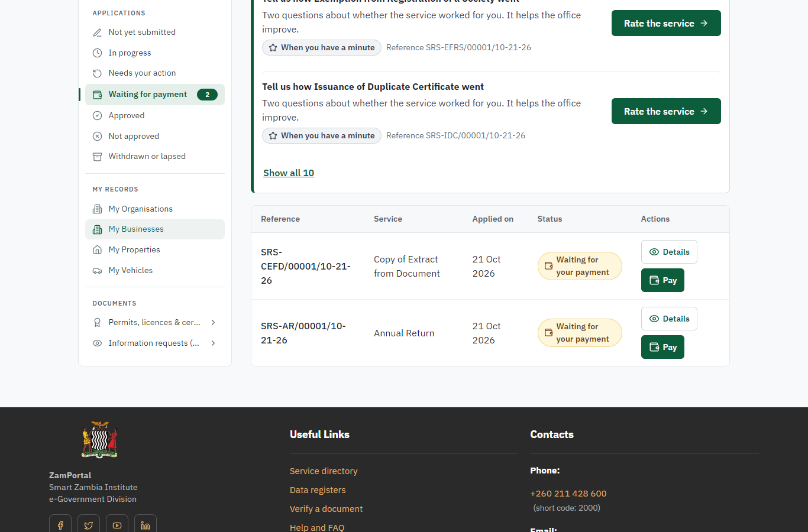Click the Status column header
Viewport: 808px width, 532px height.
click(550, 219)
